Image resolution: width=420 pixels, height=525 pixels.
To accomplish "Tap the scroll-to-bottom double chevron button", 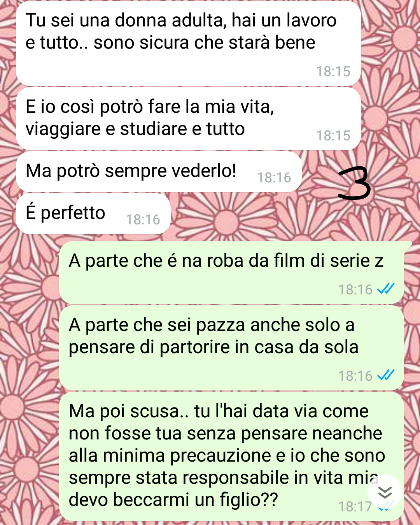I will click(x=385, y=492).
